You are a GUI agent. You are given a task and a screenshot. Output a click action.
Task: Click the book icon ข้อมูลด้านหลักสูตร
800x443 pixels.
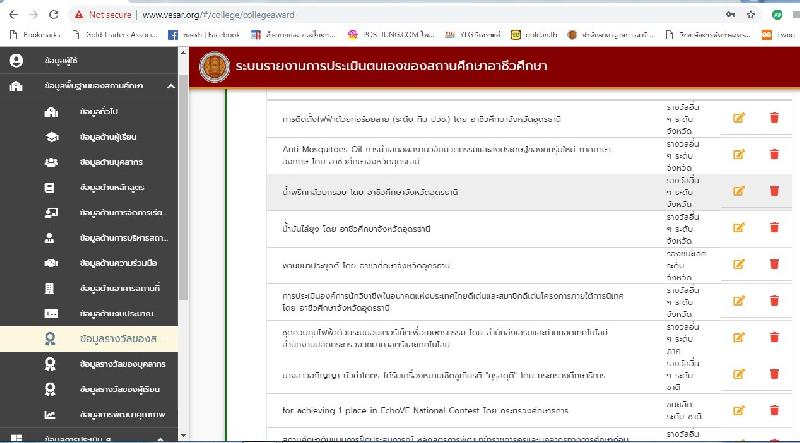[x=49, y=187]
